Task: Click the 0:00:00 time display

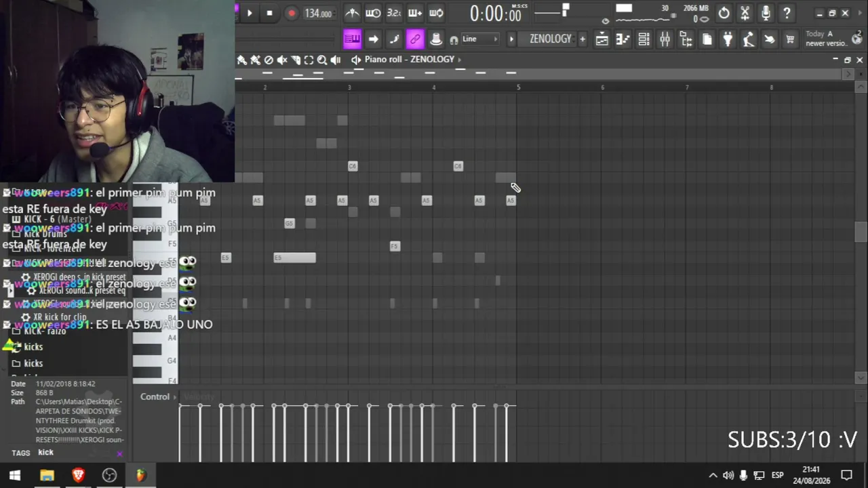Action: point(496,14)
